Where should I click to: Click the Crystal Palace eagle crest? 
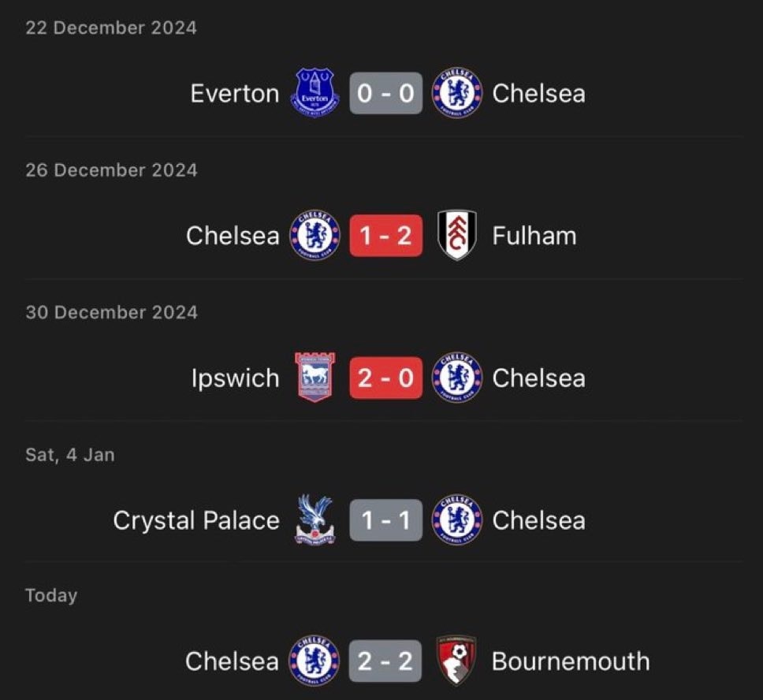[x=315, y=520]
